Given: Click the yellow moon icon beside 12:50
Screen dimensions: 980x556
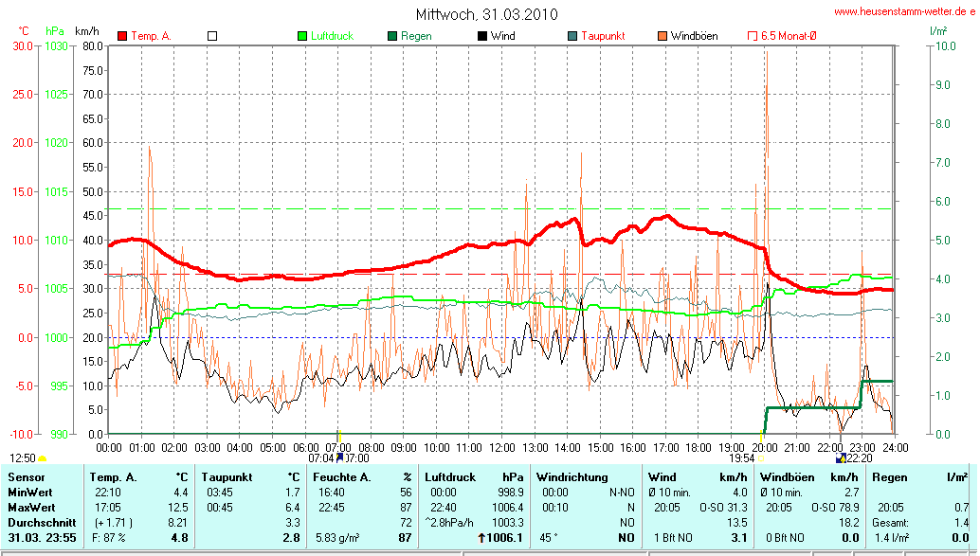Looking at the screenshot, I should click(x=42, y=458).
